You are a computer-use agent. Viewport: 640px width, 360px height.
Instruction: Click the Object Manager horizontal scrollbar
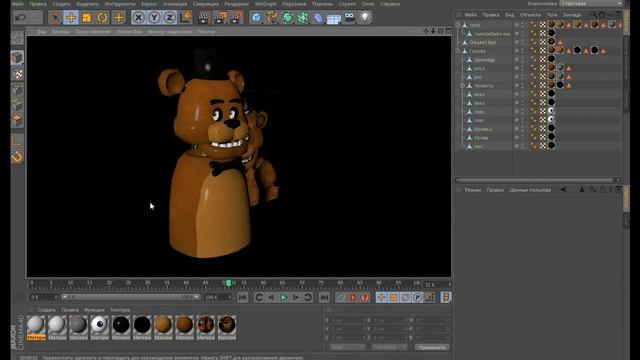point(537,180)
